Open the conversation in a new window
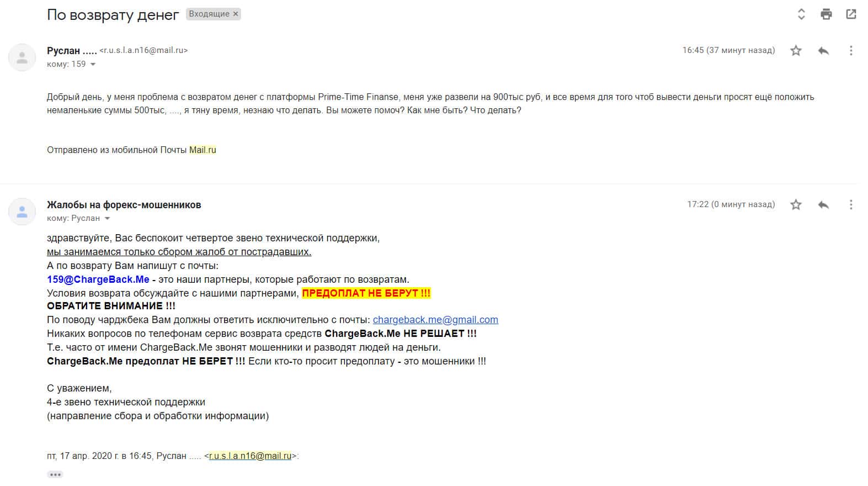This screenshot has height=486, width=868. click(851, 14)
